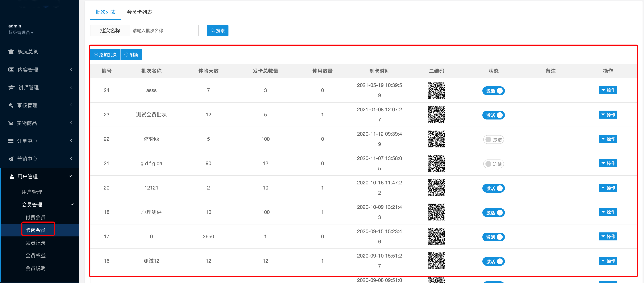Click the 内容管理 newspaper icon
Viewport: 644px width, 283px height.
tap(11, 70)
